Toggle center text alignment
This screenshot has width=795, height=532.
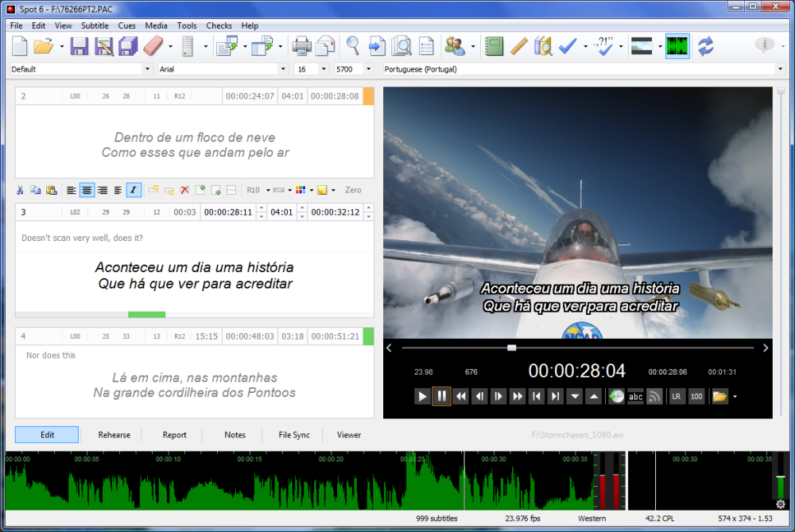click(x=87, y=190)
